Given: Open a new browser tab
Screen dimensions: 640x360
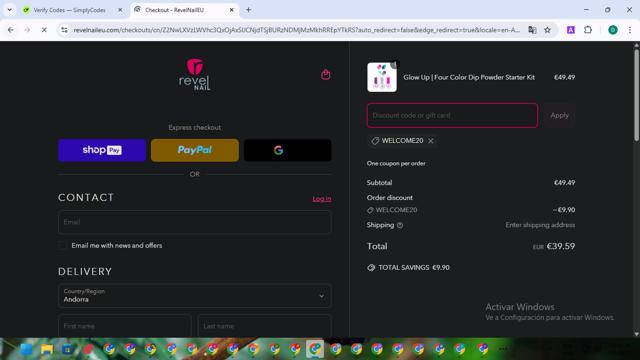Looking at the screenshot, I should 248,10.
